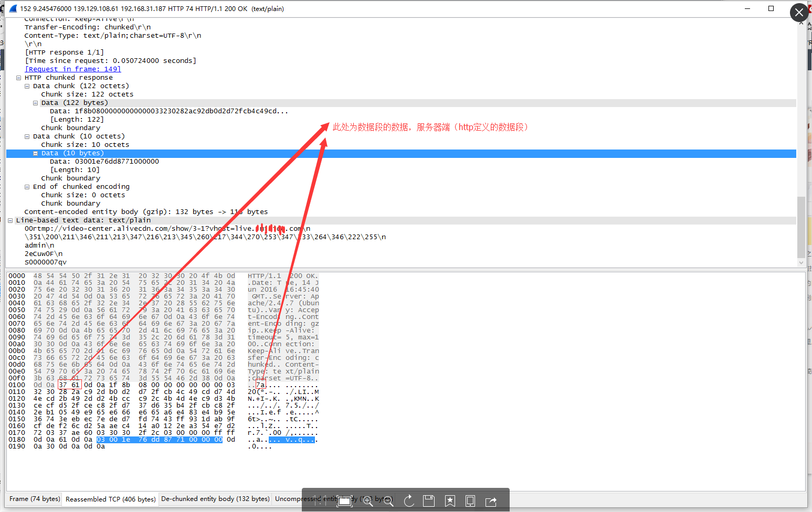Select the Content-Type: text/plain row
Image resolution: width=812 pixels, height=512 pixels.
pyautogui.click(x=113, y=36)
